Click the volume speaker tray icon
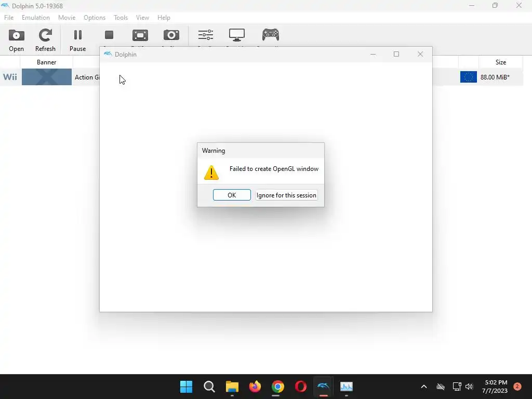This screenshot has width=532, height=399. 469,387
